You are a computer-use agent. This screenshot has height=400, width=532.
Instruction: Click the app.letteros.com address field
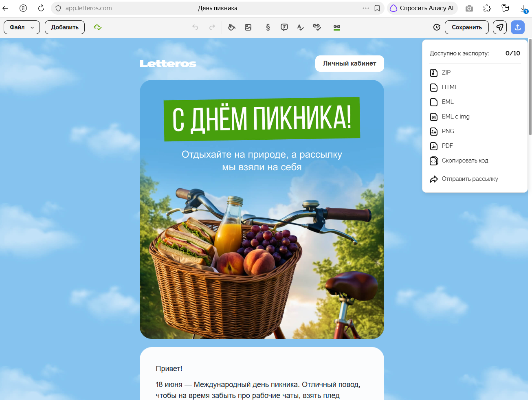point(89,8)
